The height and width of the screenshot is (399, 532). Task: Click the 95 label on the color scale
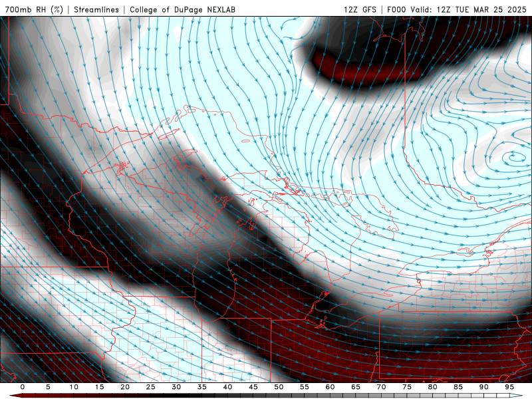509,387
